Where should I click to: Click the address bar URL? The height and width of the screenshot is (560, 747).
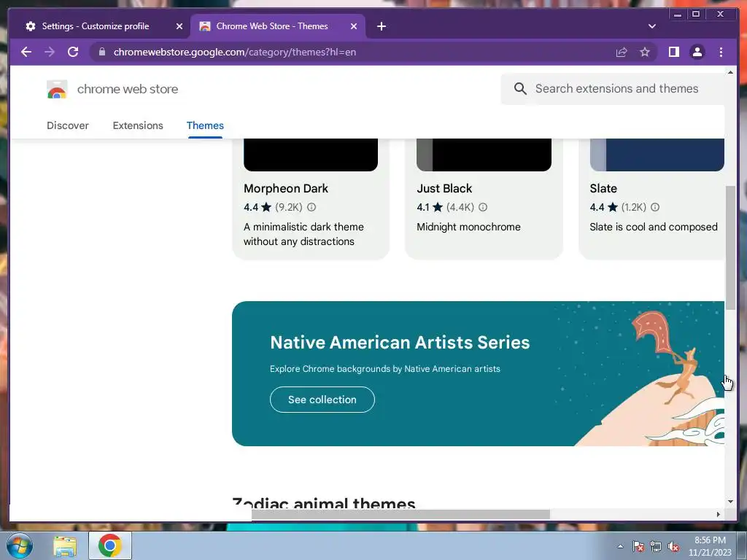coord(234,52)
